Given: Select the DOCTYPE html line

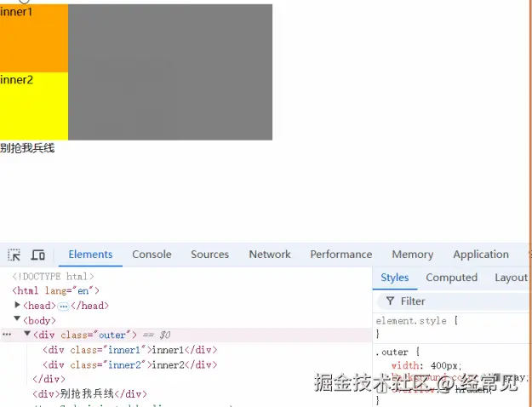Looking at the screenshot, I should (x=54, y=277).
